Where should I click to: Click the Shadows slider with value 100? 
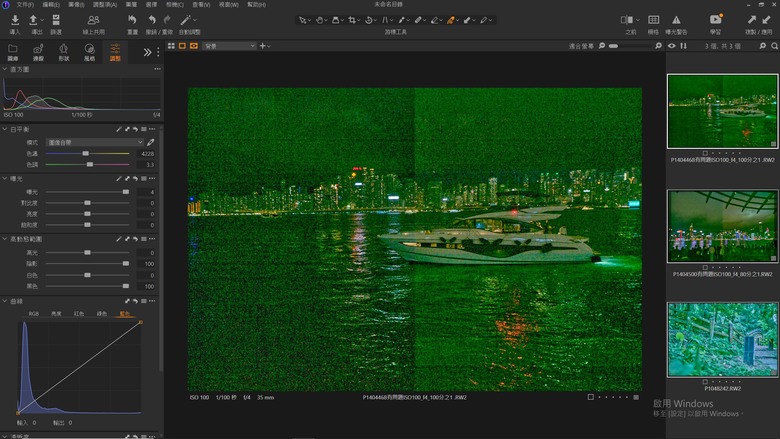coord(88,263)
